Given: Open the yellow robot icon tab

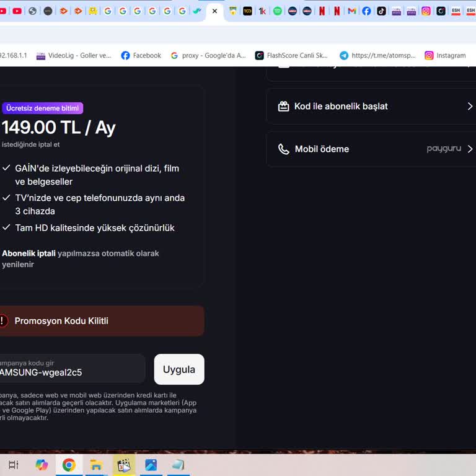Looking at the screenshot, I should 93,11.
